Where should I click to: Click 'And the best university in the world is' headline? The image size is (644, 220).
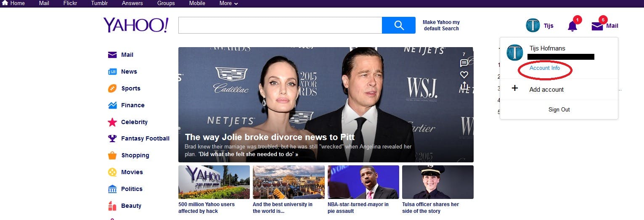[x=283, y=208]
